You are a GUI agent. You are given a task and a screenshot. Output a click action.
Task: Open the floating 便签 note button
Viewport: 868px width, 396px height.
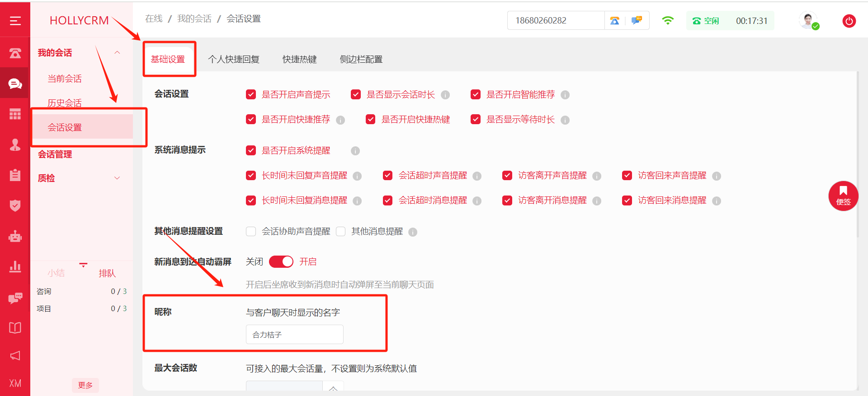click(843, 196)
